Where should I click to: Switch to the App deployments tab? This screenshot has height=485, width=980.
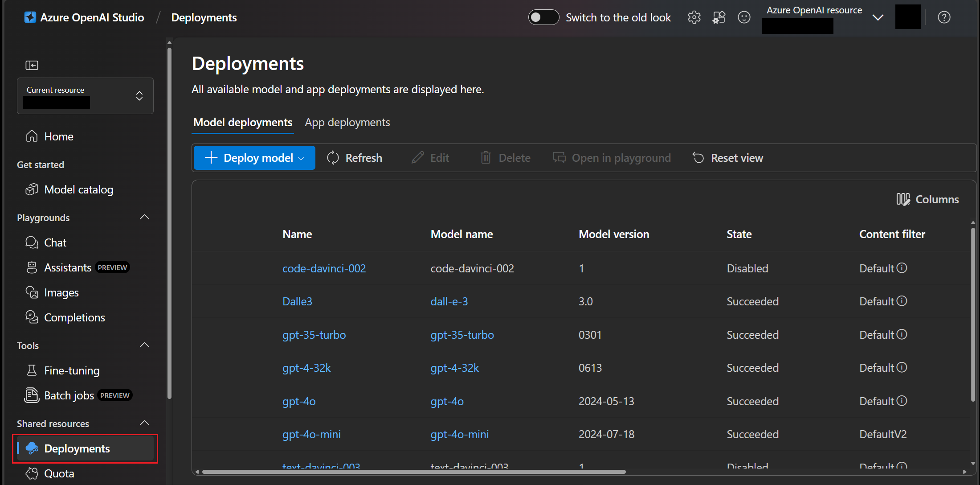click(347, 122)
